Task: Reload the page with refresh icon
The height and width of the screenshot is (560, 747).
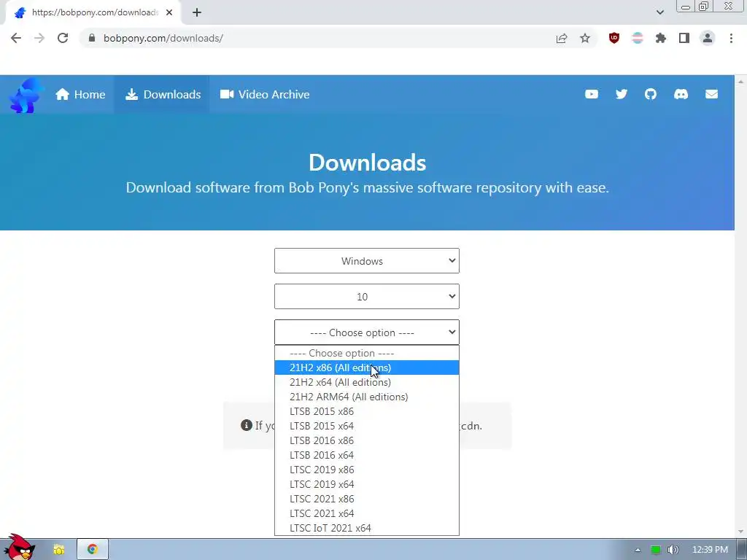Action: (63, 38)
